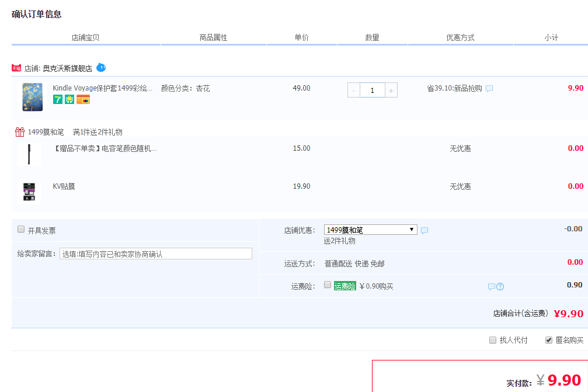
Task: Enable the 开具发票 invoice checkbox
Action: (21, 230)
